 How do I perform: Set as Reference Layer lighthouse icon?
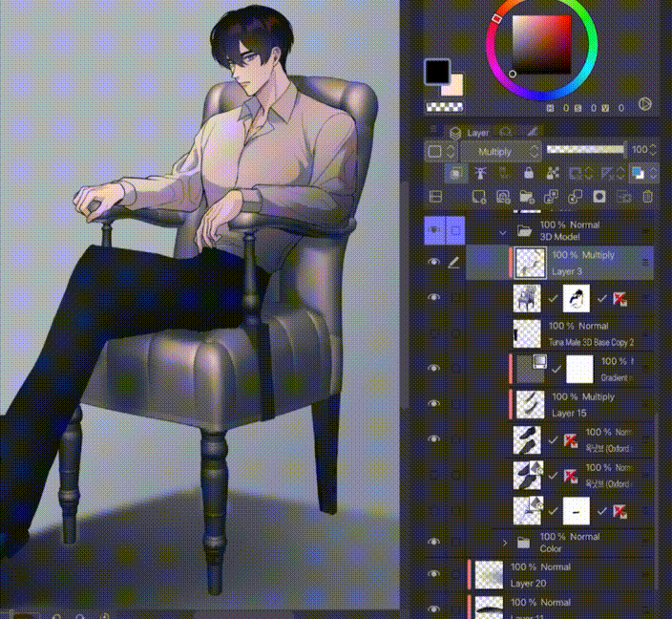481,173
